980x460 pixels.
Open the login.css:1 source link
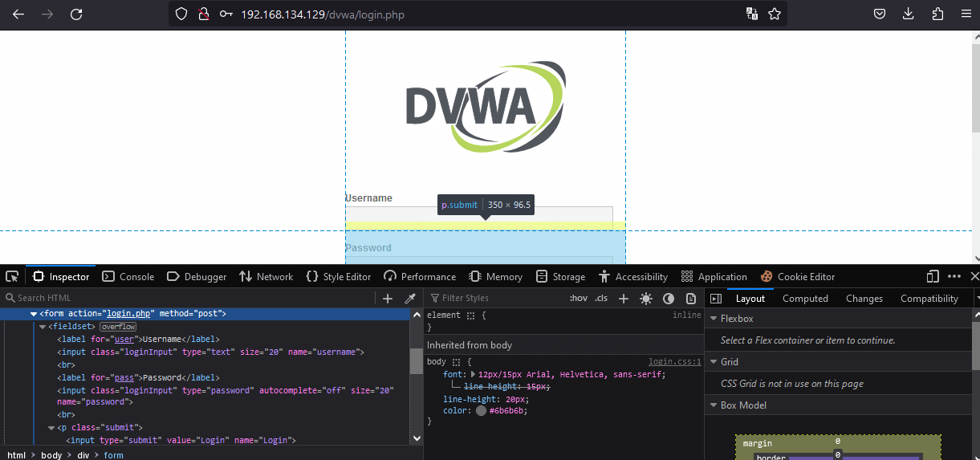tap(674, 362)
